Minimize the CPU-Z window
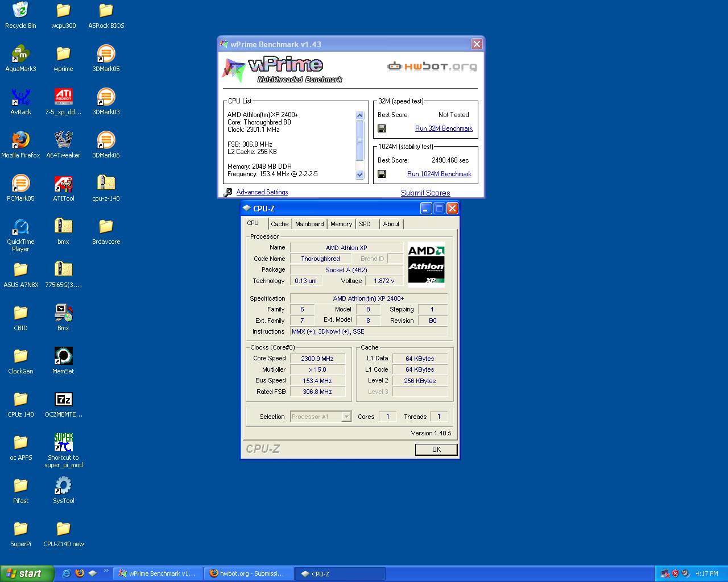Image resolution: width=728 pixels, height=582 pixels. click(x=426, y=209)
